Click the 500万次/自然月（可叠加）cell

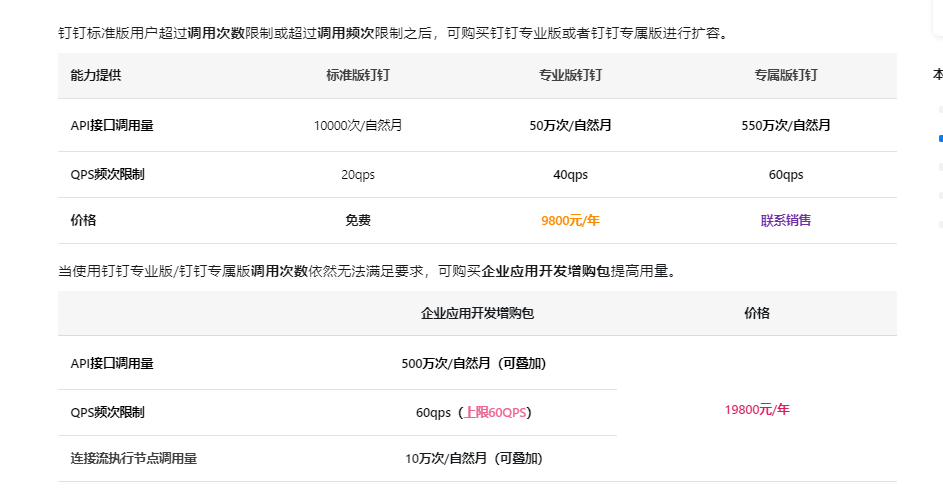[474, 363]
